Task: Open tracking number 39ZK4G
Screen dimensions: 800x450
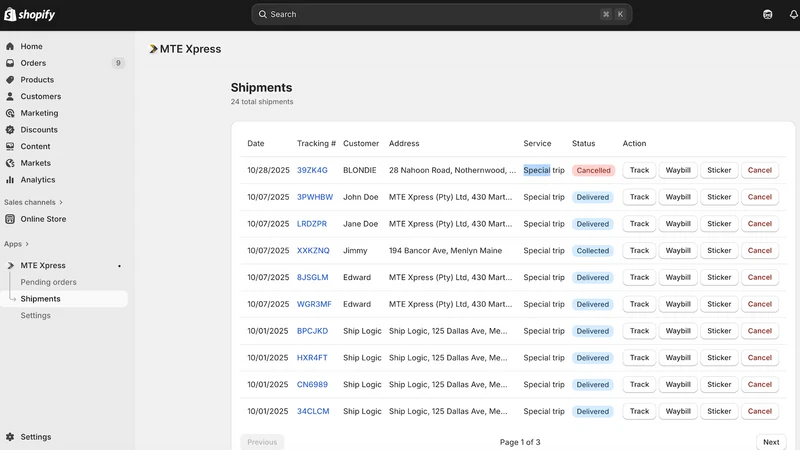Action: point(312,170)
